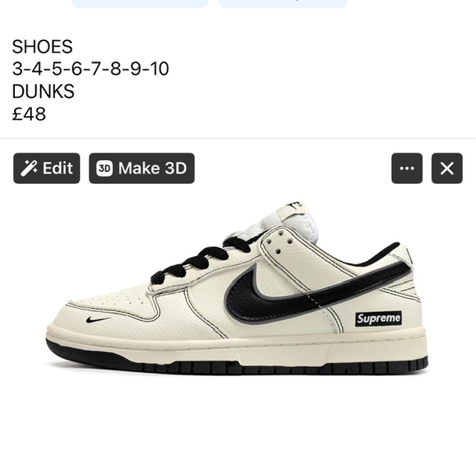Viewport: 476px width, 457px height.
Task: Tap the right light-blue button at top
Action: [x=283, y=3]
